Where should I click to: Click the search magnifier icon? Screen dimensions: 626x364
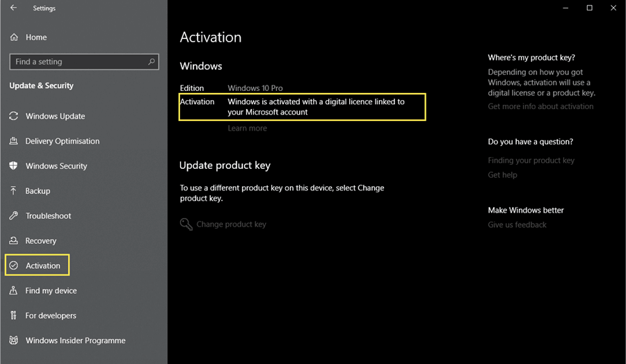(152, 62)
